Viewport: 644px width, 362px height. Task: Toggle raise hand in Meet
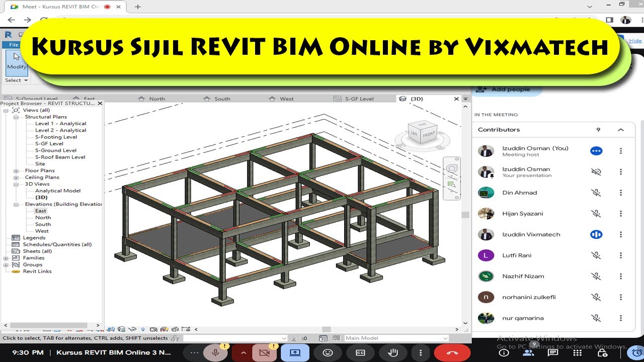point(392,352)
